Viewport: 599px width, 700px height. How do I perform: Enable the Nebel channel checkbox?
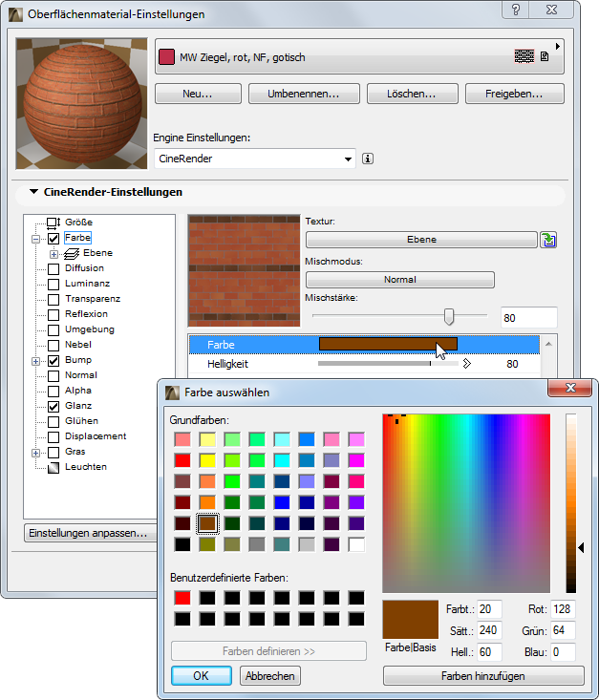click(53, 345)
